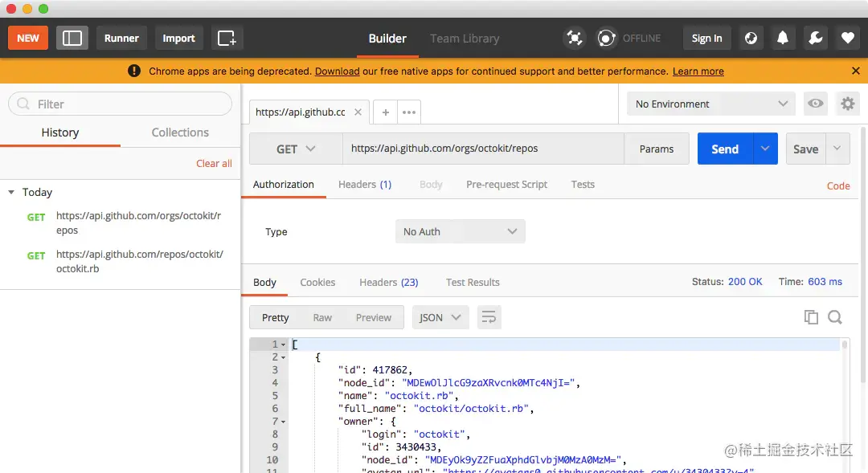Select the response Cookies tab
Screen dimensions: 868x473
tap(317, 282)
